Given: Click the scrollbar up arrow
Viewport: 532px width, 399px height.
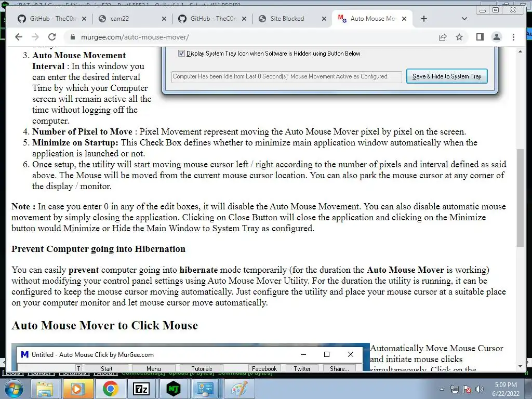Looking at the screenshot, I should point(521,51).
